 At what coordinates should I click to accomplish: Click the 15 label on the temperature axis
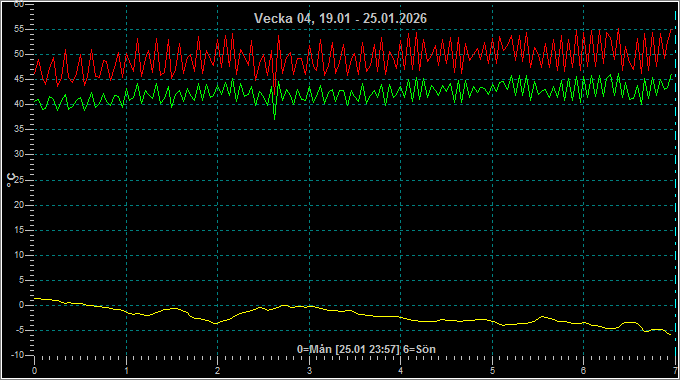pyautogui.click(x=19, y=230)
